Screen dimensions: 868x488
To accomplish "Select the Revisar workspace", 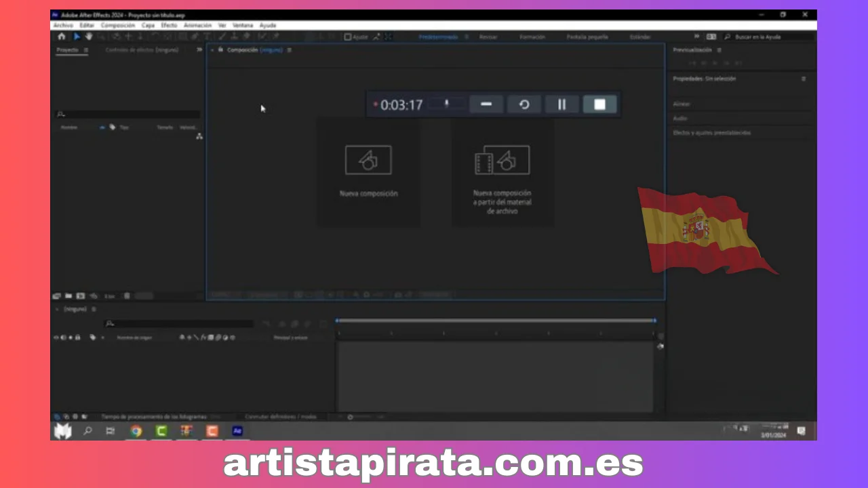I will (x=488, y=37).
